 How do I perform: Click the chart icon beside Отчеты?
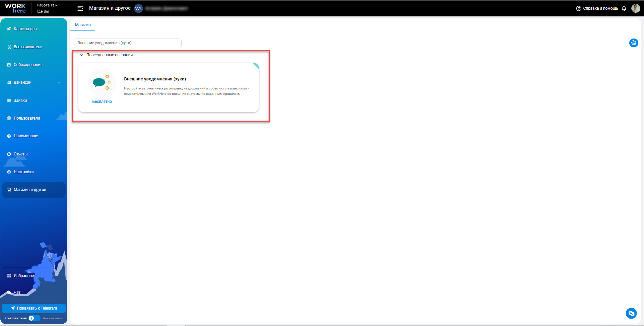pyautogui.click(x=9, y=154)
